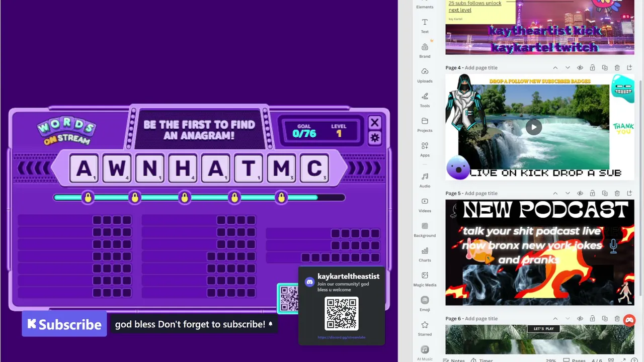Viewport: 644px width, 362px height.
Task: Click the '25 subs follows unlock next level' text
Action: tap(475, 7)
